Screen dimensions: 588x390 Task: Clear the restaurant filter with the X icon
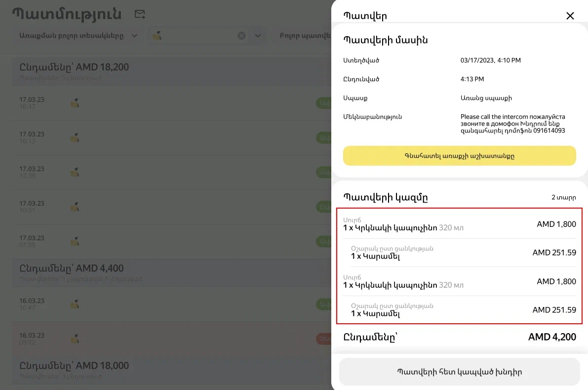pyautogui.click(x=241, y=36)
